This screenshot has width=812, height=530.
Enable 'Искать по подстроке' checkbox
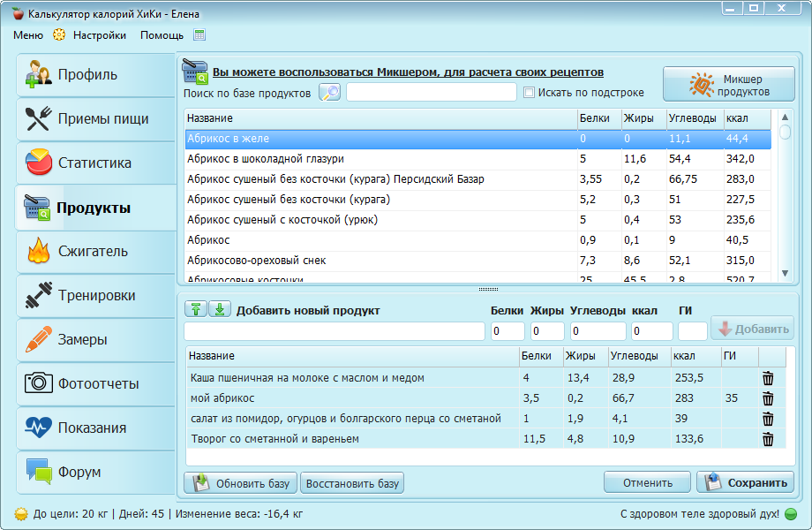(530, 93)
